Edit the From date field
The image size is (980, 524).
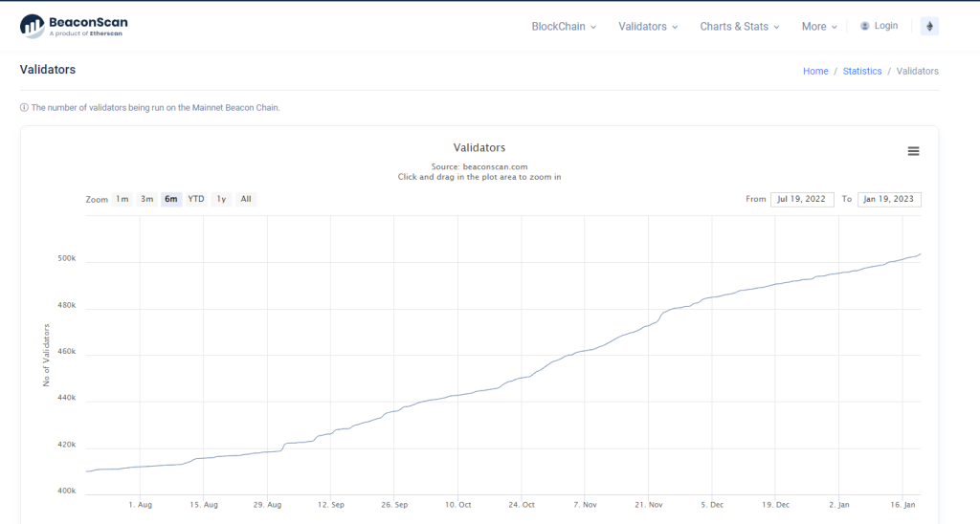tap(802, 199)
